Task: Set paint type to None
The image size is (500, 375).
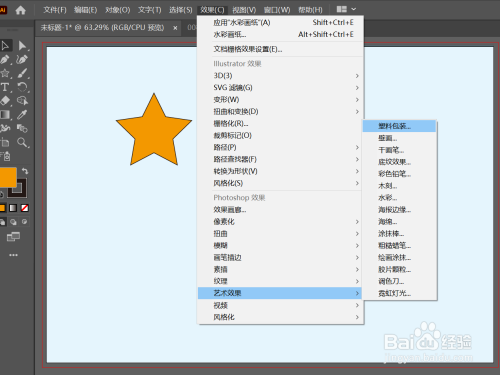Action: point(25,208)
